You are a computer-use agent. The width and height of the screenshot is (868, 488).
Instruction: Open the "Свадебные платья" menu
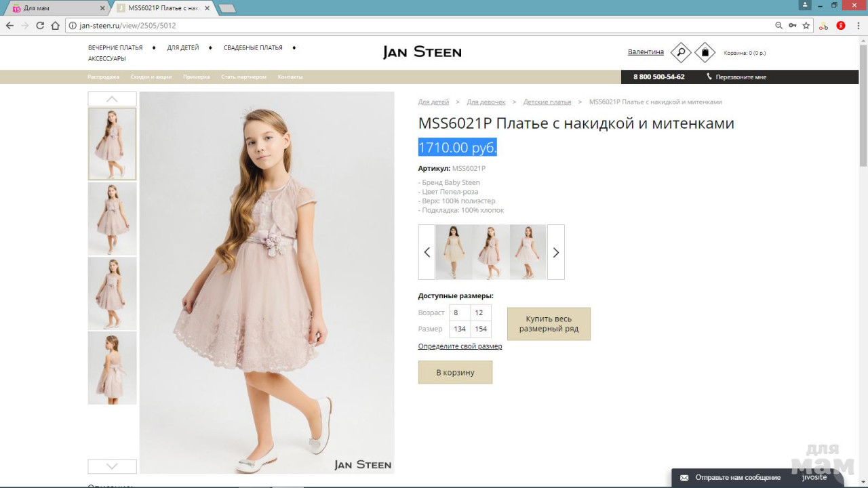[252, 48]
